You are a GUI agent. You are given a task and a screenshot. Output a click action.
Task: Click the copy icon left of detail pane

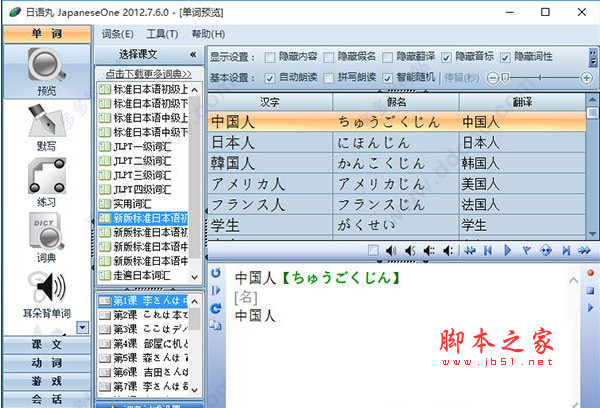click(x=216, y=325)
